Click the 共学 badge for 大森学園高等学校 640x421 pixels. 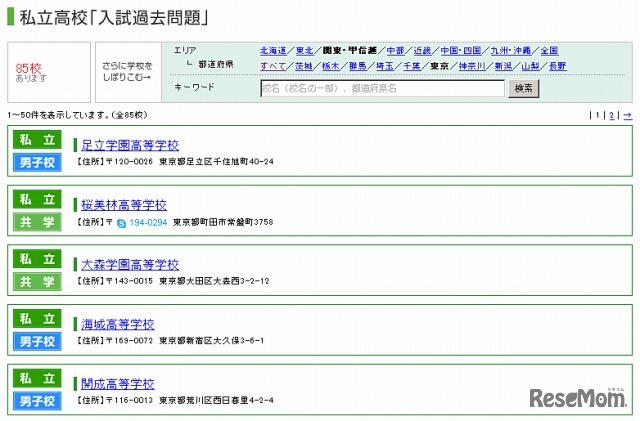point(37,282)
